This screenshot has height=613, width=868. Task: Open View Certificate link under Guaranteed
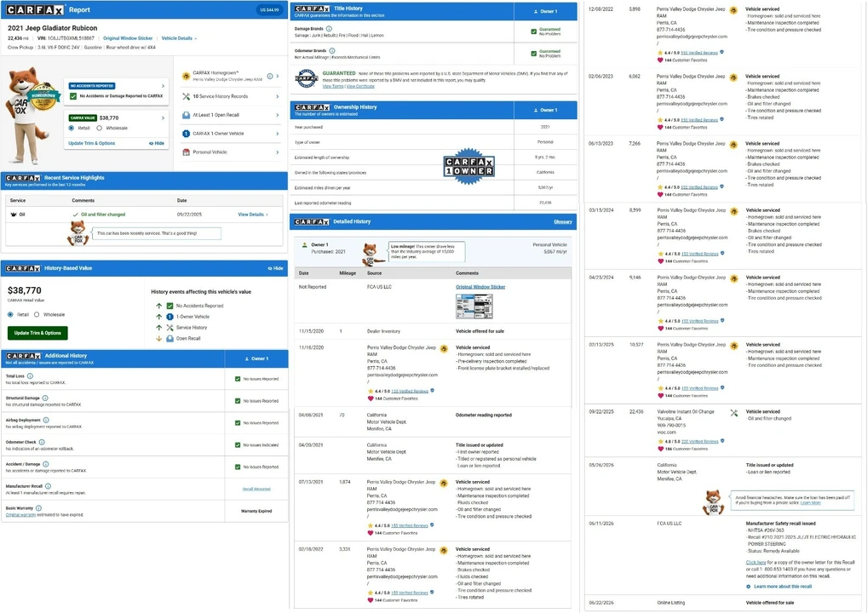click(360, 86)
